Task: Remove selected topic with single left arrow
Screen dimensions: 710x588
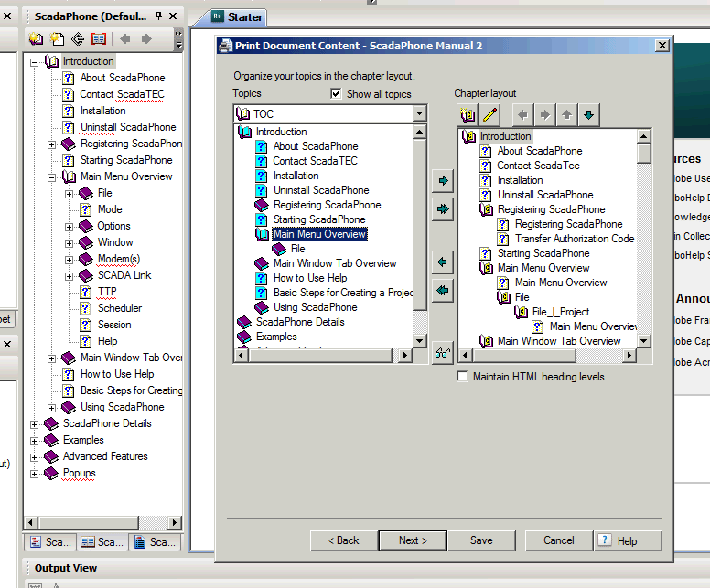Action: pos(443,262)
